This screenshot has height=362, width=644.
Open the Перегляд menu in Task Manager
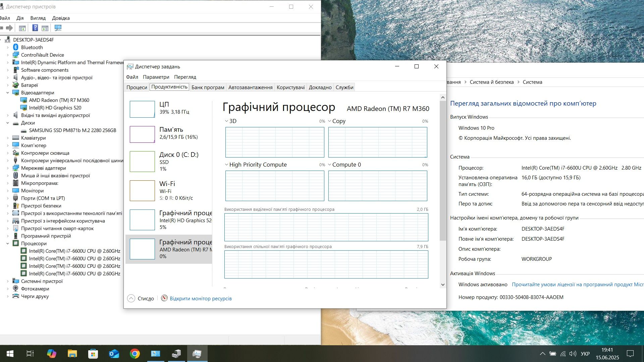[x=185, y=77]
